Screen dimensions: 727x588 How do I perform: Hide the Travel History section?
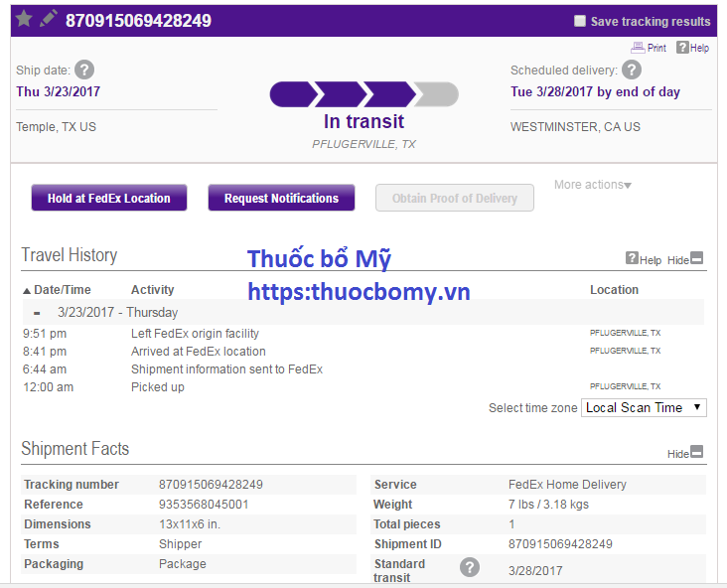tap(685, 259)
